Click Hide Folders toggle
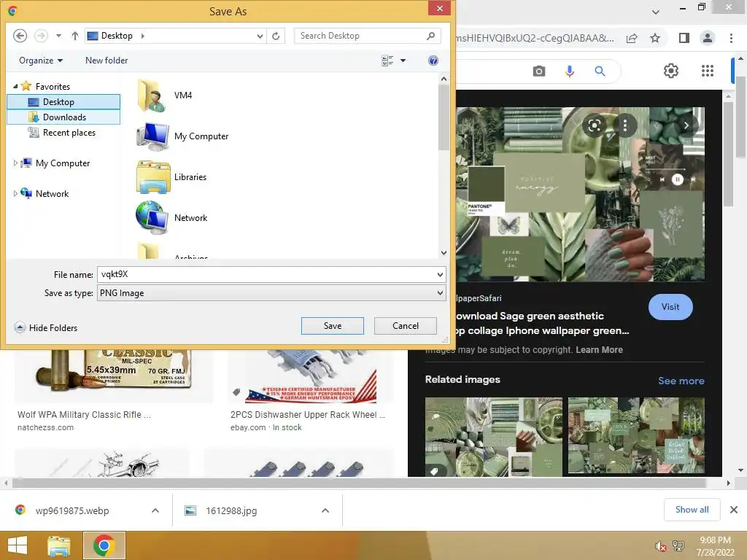747x560 pixels. 46,327
